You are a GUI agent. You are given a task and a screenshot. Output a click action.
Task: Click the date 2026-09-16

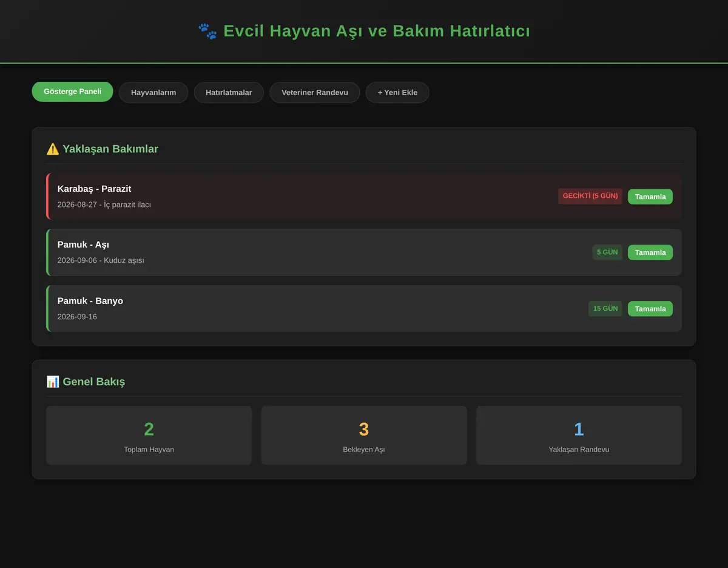[77, 317]
